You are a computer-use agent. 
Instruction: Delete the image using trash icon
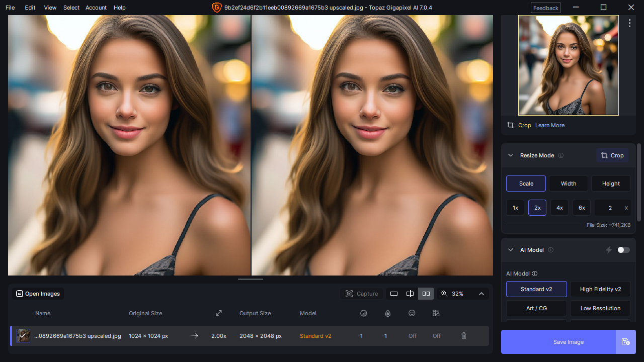pos(464,336)
